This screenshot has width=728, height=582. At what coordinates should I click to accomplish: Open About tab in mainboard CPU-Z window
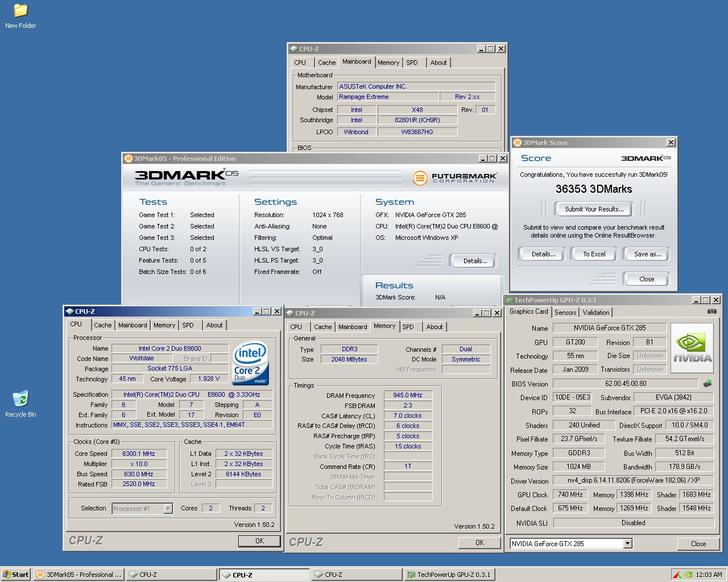click(438, 63)
